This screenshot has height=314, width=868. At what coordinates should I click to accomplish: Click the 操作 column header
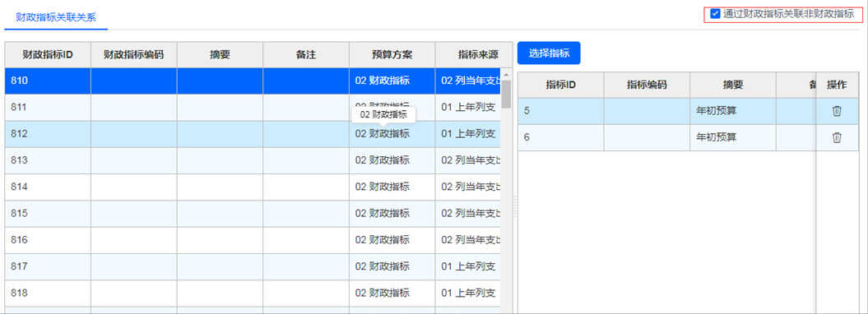pos(837,85)
